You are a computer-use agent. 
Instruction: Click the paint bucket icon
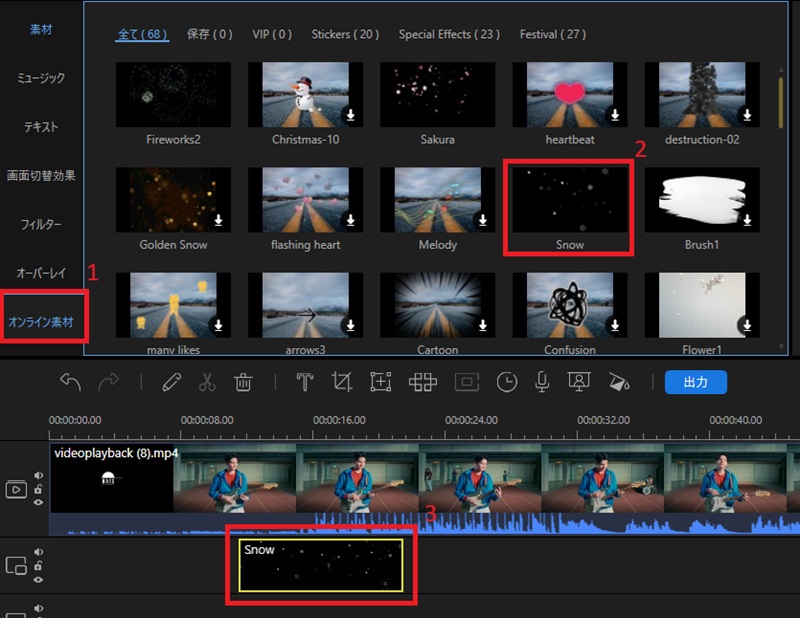coord(619,382)
